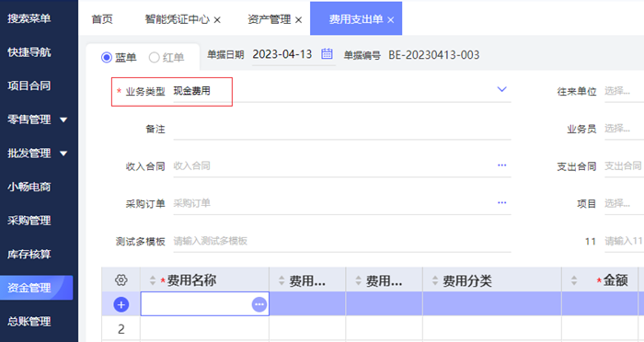Switch to the 首页 tab
Image resolution: width=644 pixels, height=342 pixels.
pos(102,19)
